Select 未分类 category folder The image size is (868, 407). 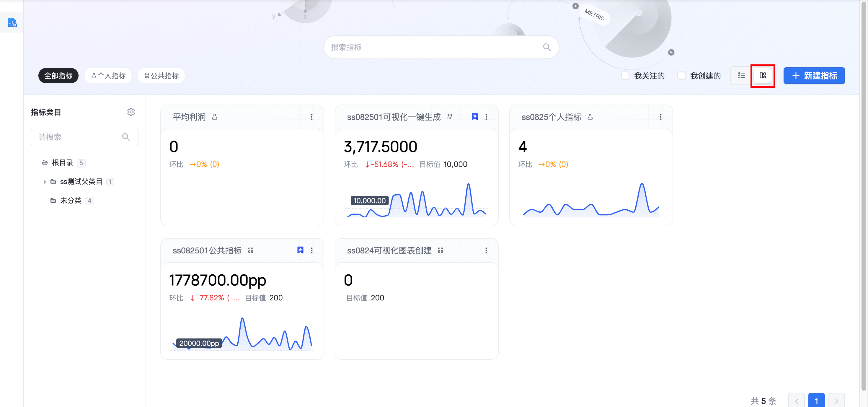[71, 201]
